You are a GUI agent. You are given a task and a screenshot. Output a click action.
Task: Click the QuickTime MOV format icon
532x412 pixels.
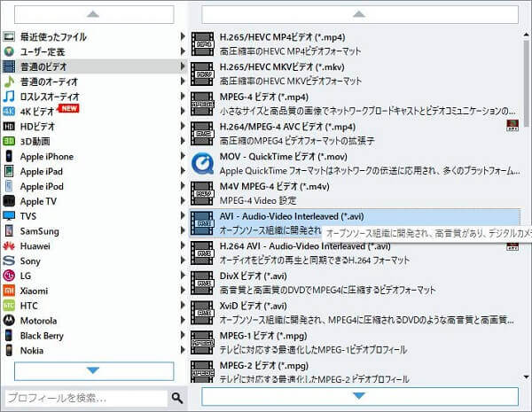click(x=202, y=163)
